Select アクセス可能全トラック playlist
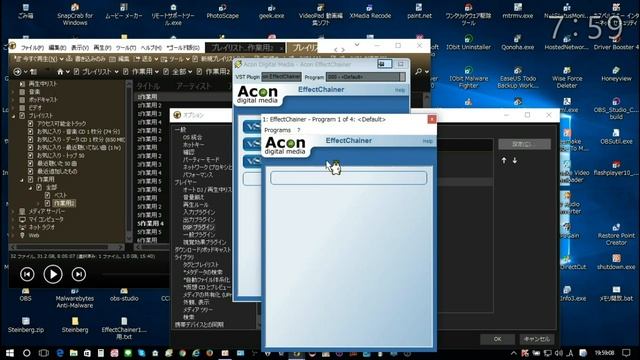 (x=62, y=124)
